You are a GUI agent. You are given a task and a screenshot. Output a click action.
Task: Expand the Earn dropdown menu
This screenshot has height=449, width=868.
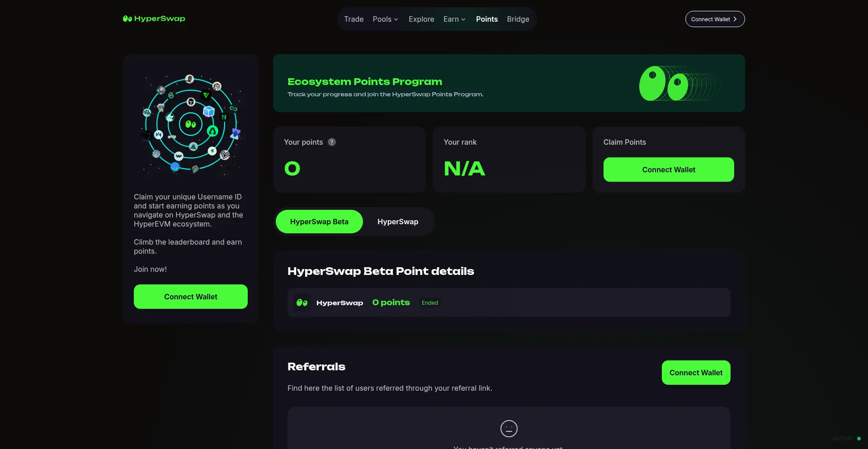[x=454, y=19]
